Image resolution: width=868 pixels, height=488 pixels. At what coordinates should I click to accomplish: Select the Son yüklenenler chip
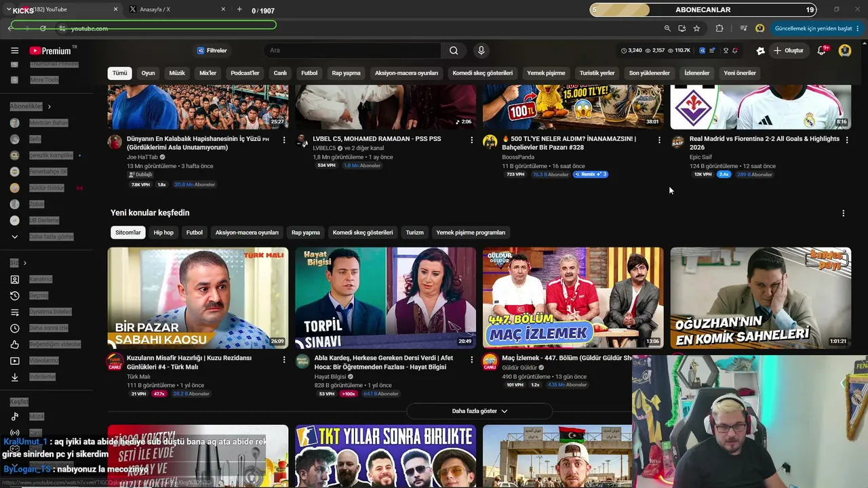pos(649,73)
